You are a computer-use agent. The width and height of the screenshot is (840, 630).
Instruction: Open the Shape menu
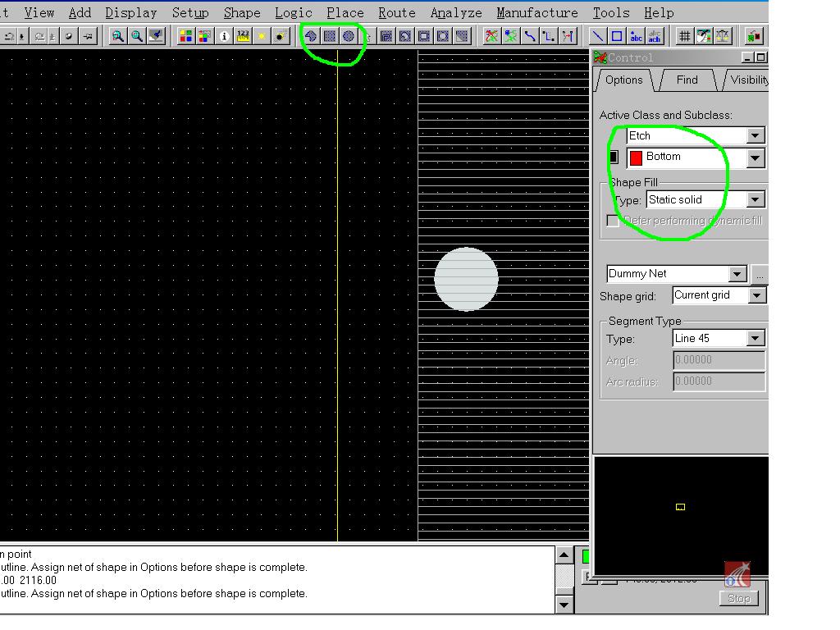pos(242,12)
